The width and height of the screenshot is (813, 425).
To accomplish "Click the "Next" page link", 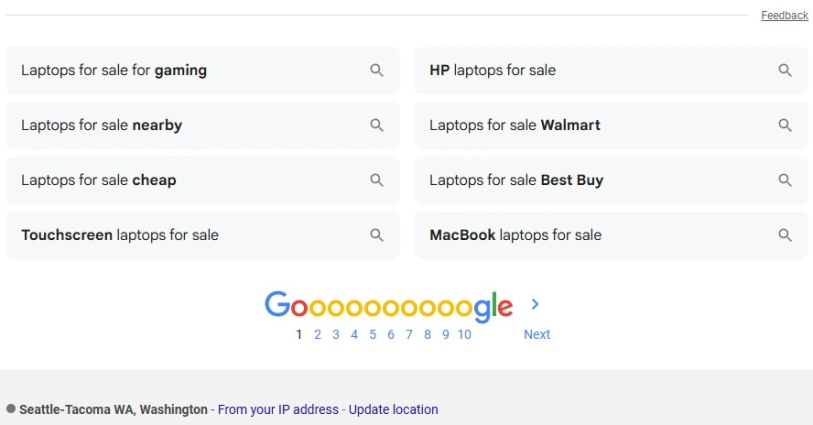I will coord(537,335).
